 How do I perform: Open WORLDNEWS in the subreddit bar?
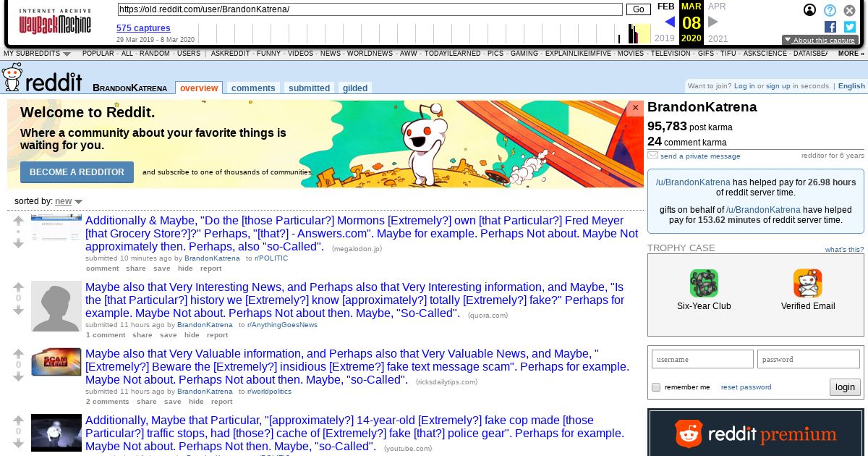370,54
